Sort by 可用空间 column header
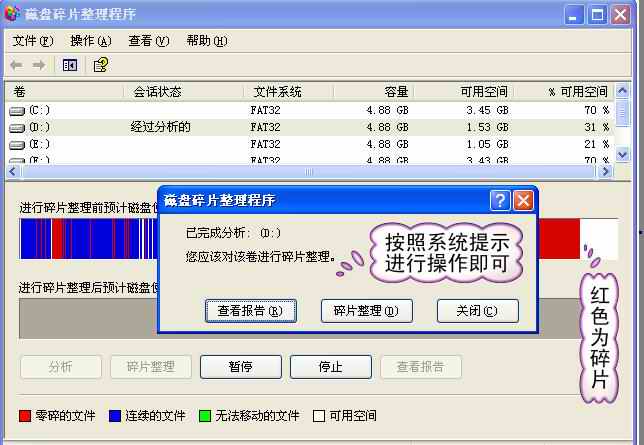The image size is (644, 445). click(x=464, y=92)
